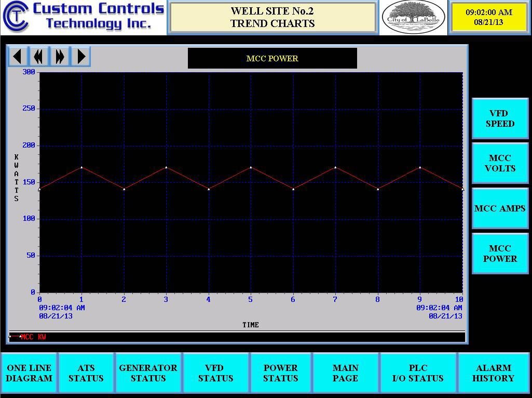Select the MCC Power trend button
532x398 pixels.
(x=500, y=254)
